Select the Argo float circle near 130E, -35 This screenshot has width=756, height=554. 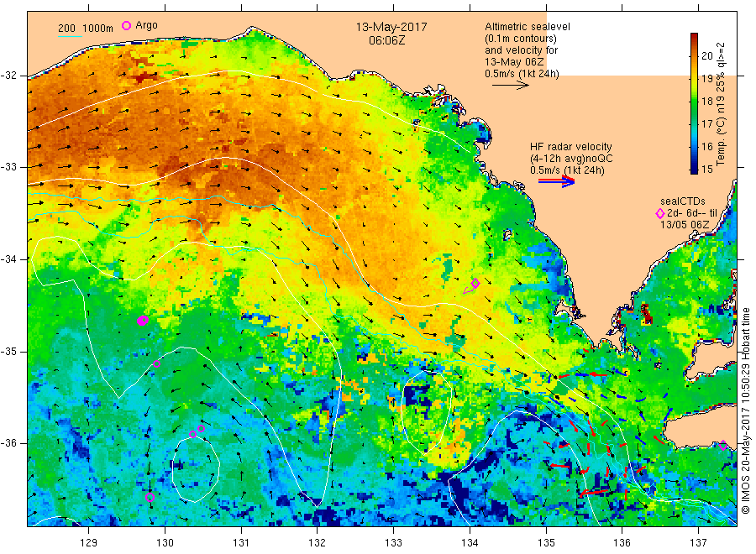pyautogui.click(x=157, y=363)
